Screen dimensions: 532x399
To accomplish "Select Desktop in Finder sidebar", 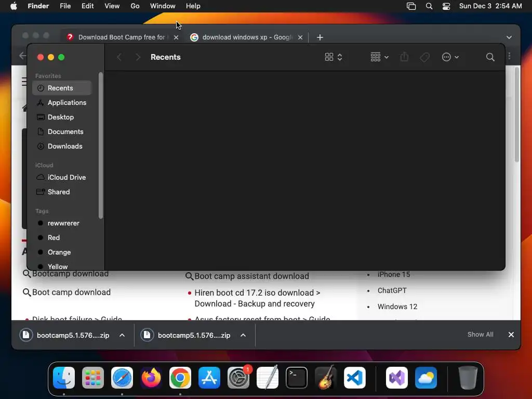I will click(62, 117).
